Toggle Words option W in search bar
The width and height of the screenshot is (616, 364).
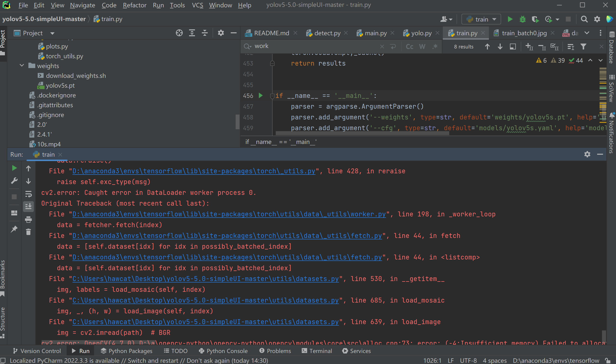(x=422, y=47)
